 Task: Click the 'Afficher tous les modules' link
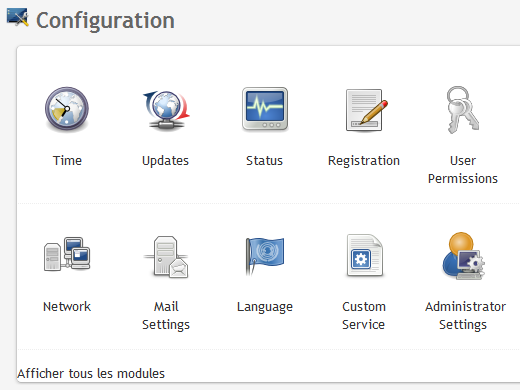click(91, 374)
